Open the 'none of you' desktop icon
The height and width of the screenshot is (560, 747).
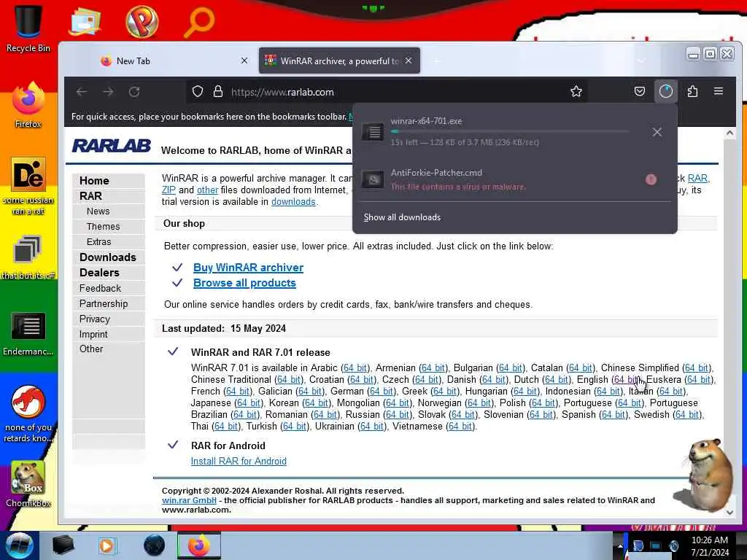click(28, 413)
